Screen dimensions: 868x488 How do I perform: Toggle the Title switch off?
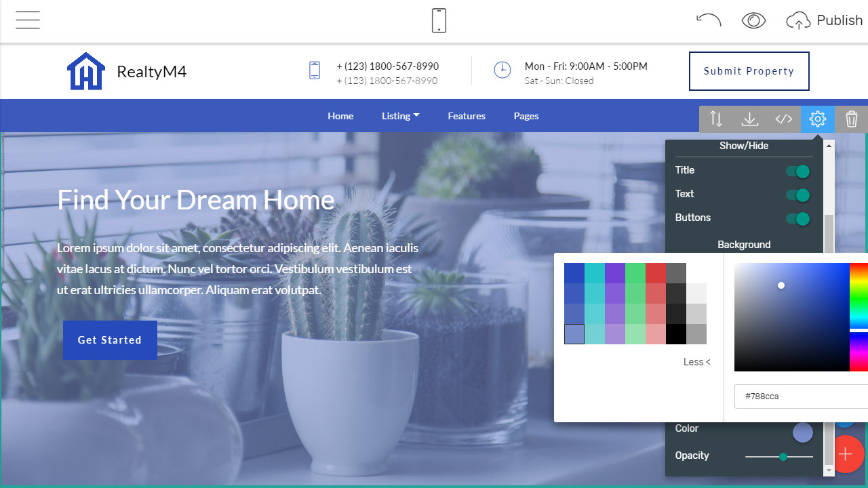(798, 171)
